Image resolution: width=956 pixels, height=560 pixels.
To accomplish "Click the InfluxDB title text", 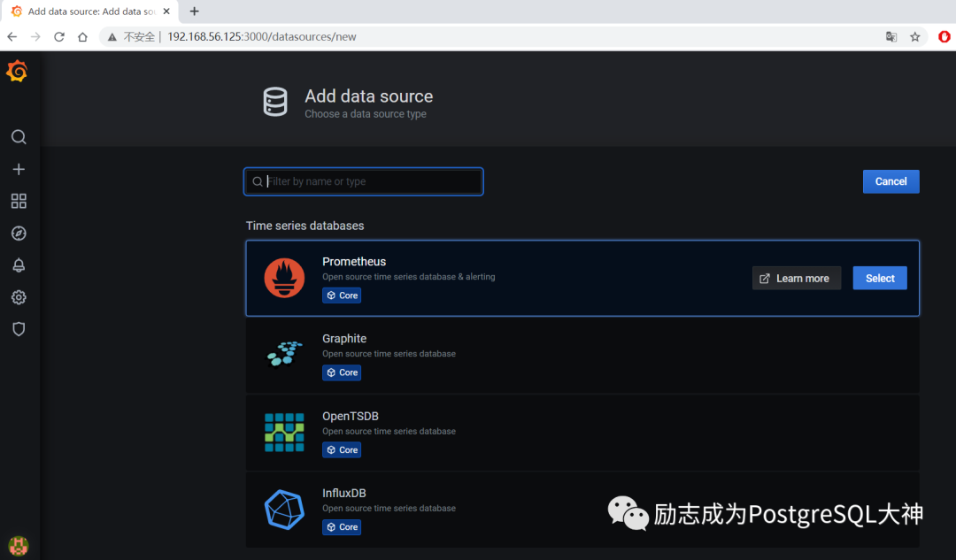I will [344, 493].
